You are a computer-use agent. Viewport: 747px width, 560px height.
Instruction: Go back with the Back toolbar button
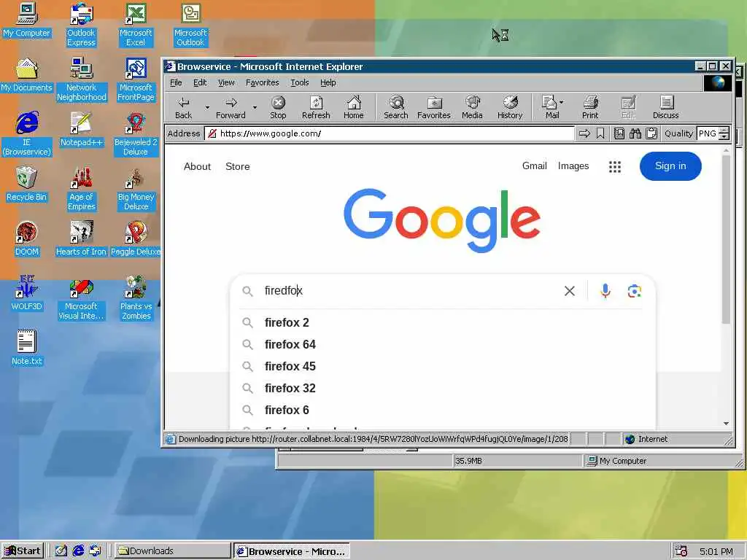(x=183, y=108)
